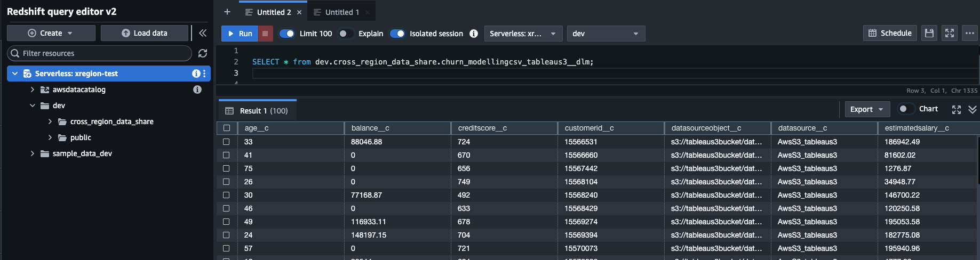Collapse the Serverless xregion-test node

coord(15,74)
